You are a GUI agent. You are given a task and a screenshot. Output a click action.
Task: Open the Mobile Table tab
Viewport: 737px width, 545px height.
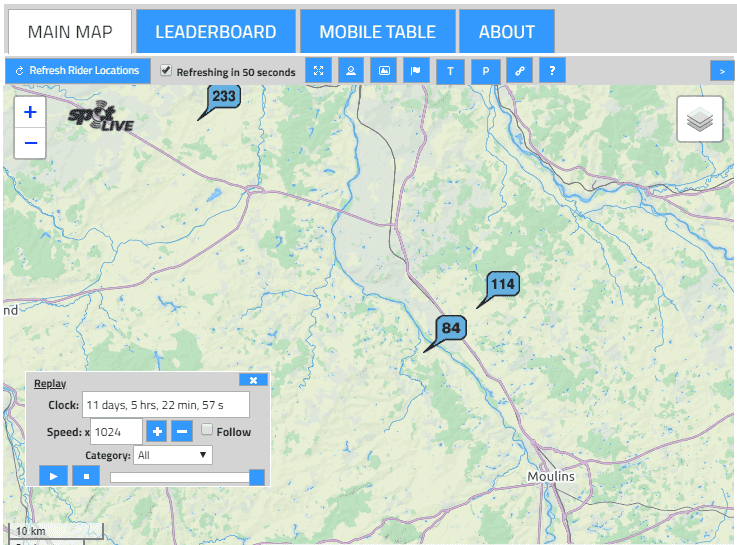377,32
